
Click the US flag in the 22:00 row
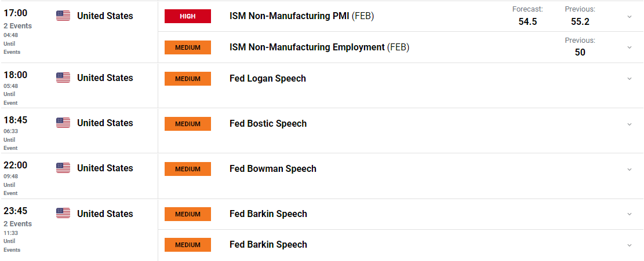(63, 168)
